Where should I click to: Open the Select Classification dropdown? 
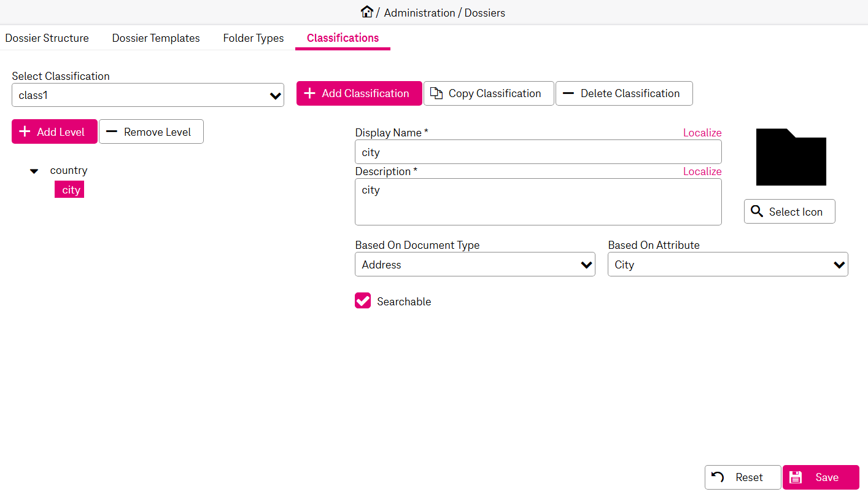click(x=148, y=95)
